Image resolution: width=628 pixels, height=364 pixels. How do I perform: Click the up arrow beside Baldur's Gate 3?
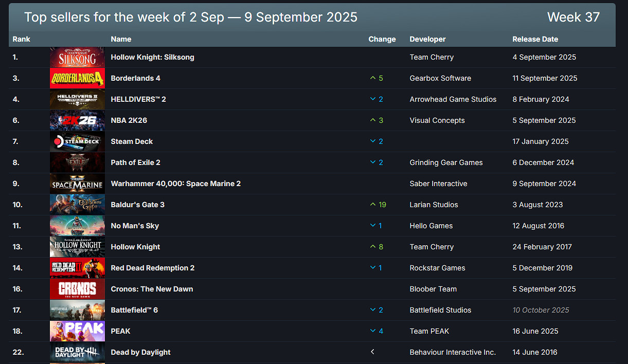[373, 205]
